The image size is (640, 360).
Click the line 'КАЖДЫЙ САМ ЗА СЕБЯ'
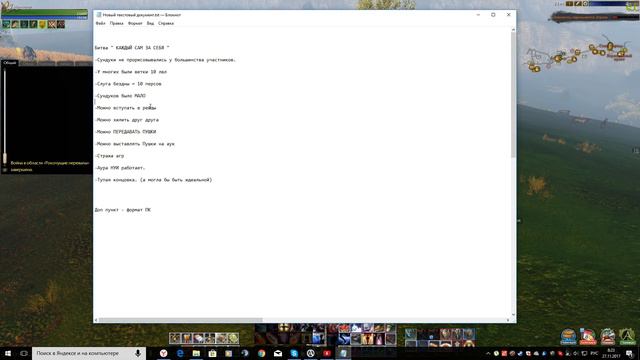[140, 48]
